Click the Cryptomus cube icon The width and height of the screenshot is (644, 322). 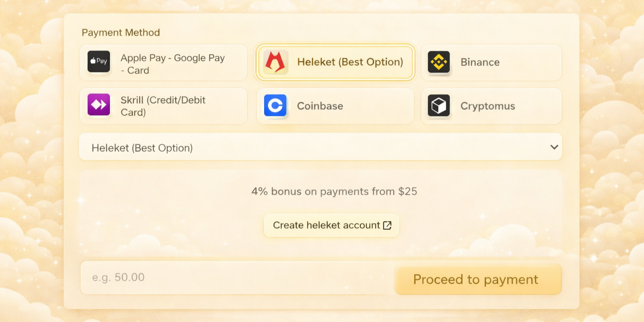point(439,106)
